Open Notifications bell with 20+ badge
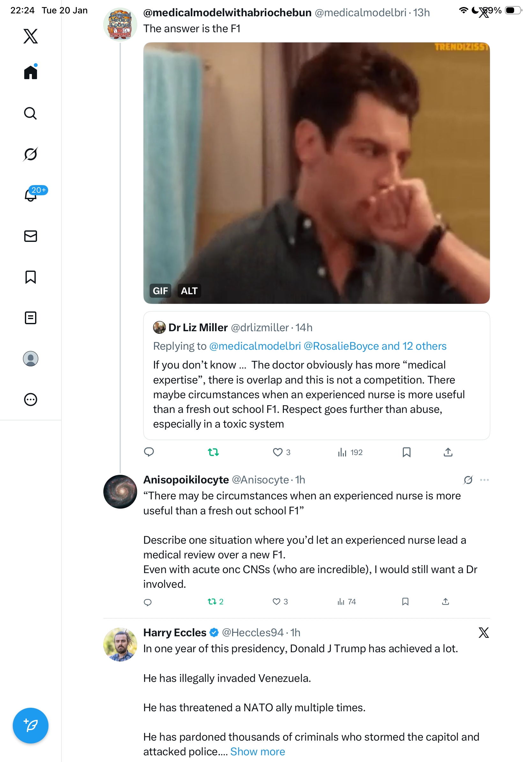The height and width of the screenshot is (762, 532). [x=31, y=195]
